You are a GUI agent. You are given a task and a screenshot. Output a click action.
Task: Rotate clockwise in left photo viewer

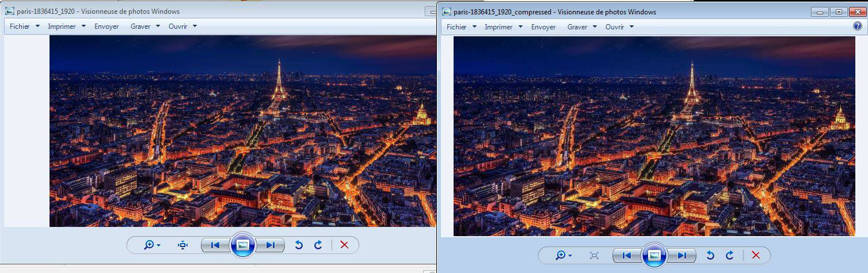pyautogui.click(x=318, y=245)
